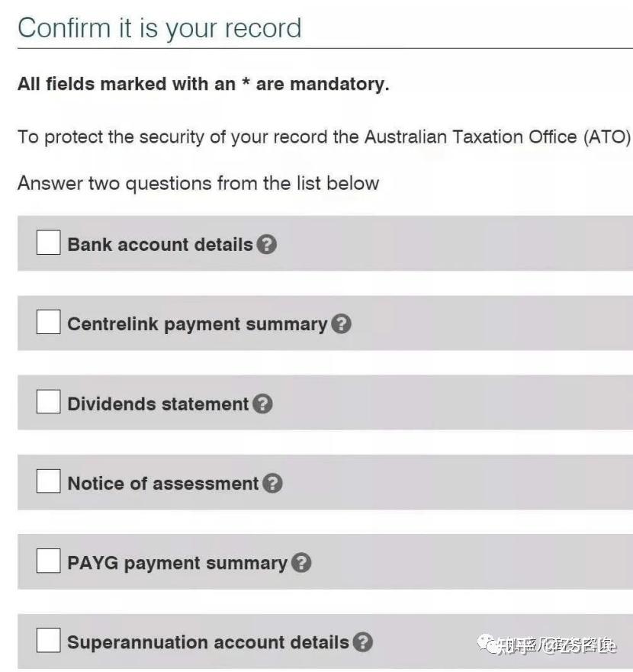The height and width of the screenshot is (672, 633).
Task: Click the PAYG payment summary label text
Action: point(177,564)
